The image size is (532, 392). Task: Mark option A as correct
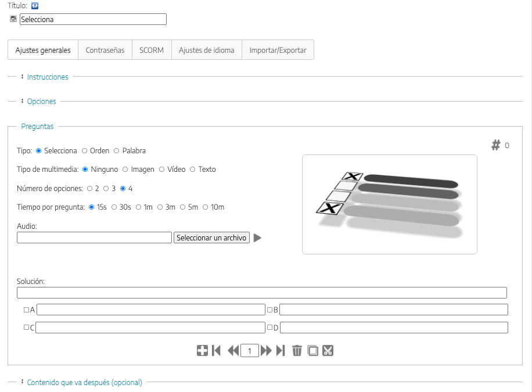click(x=26, y=310)
